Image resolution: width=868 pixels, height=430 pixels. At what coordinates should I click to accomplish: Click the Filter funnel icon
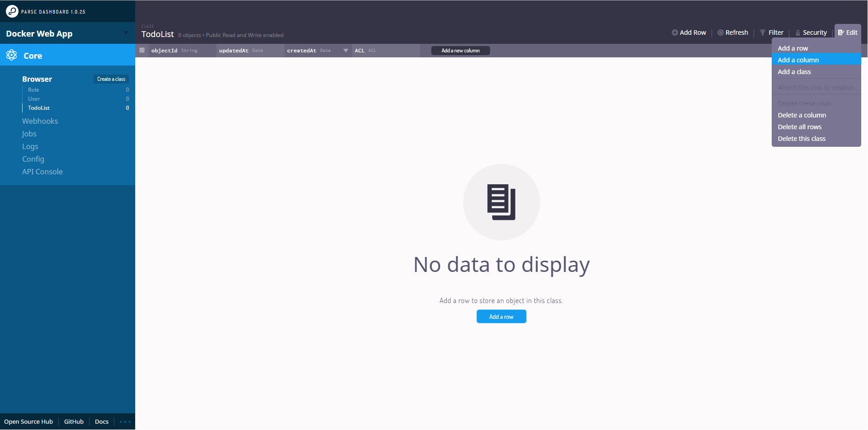click(x=763, y=33)
